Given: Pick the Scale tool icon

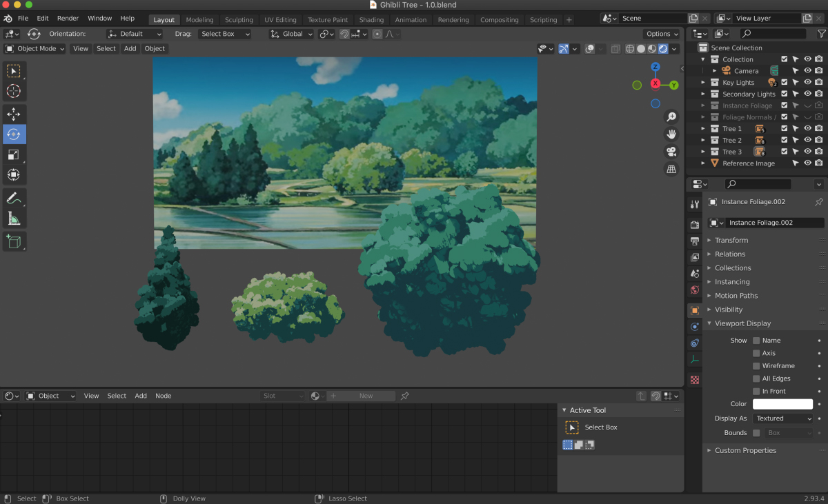Looking at the screenshot, I should point(14,154).
